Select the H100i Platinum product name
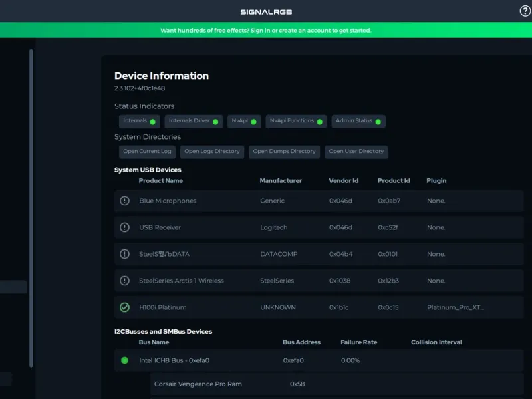Screen dimensions: 532x399 (x=163, y=307)
